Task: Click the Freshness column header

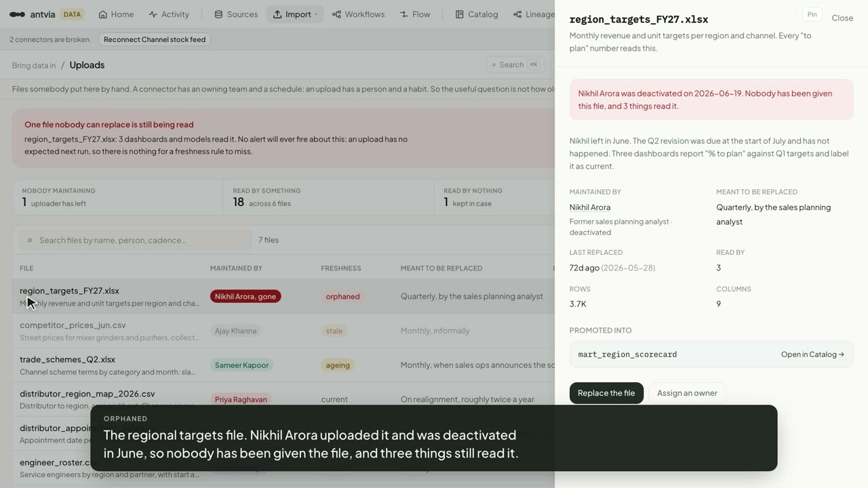Action: pyautogui.click(x=340, y=268)
